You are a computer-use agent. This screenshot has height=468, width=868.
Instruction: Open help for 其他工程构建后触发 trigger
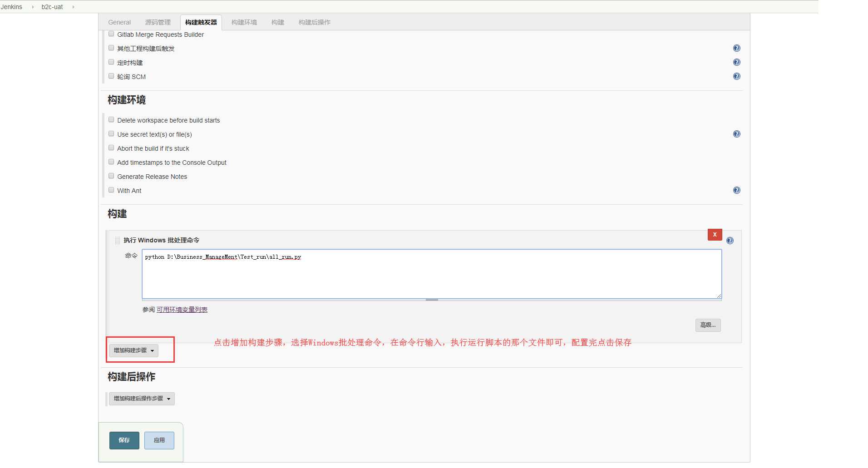coord(736,48)
